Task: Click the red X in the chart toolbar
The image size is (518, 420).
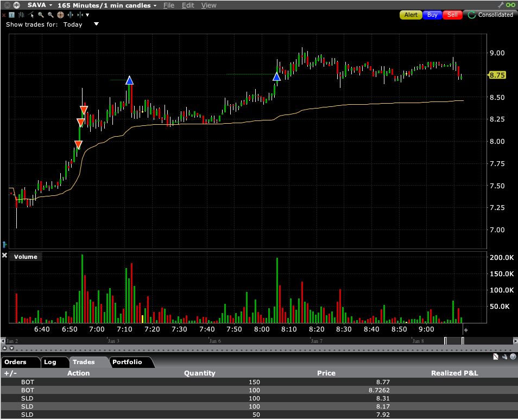Action: (4, 15)
